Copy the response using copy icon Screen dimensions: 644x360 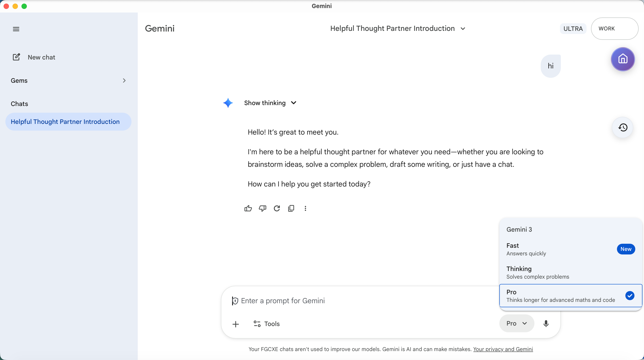coord(291,208)
